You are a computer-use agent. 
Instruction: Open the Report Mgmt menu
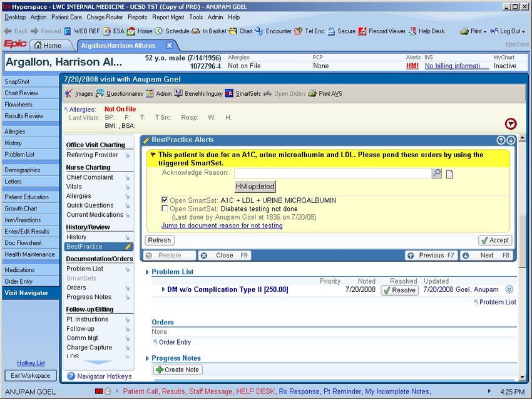(168, 17)
